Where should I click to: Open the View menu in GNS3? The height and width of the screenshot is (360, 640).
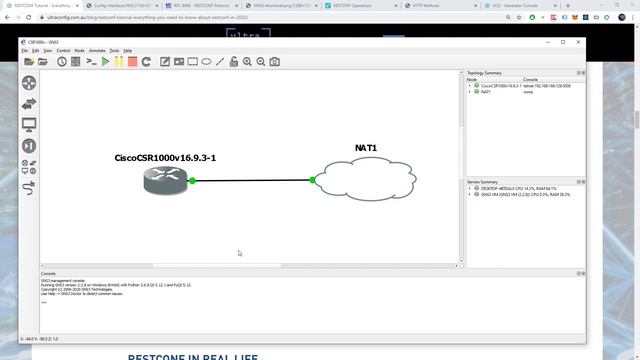(48, 51)
